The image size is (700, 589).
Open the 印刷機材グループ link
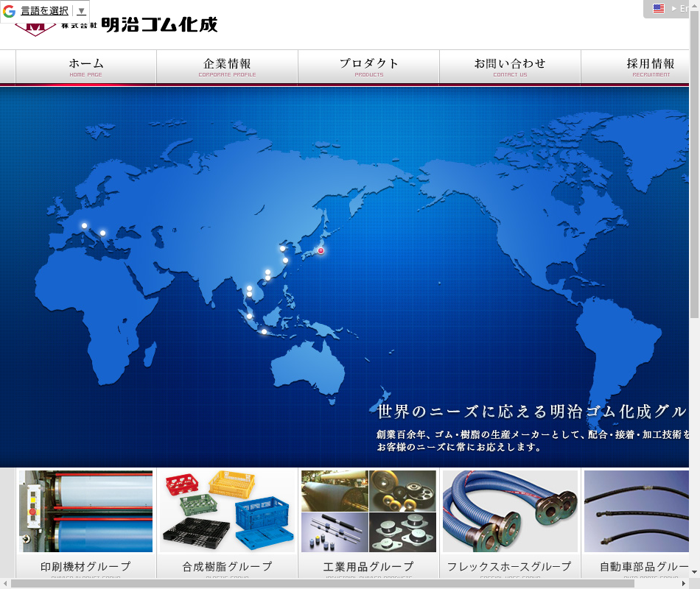click(x=85, y=567)
